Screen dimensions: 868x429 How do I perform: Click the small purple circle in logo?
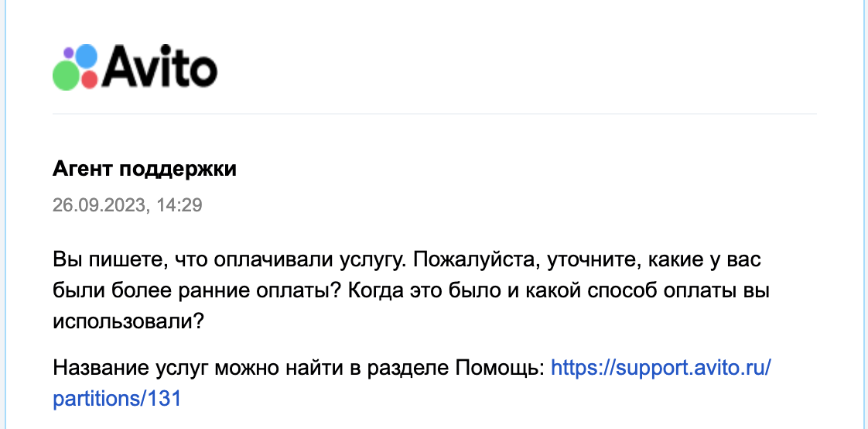(68, 53)
